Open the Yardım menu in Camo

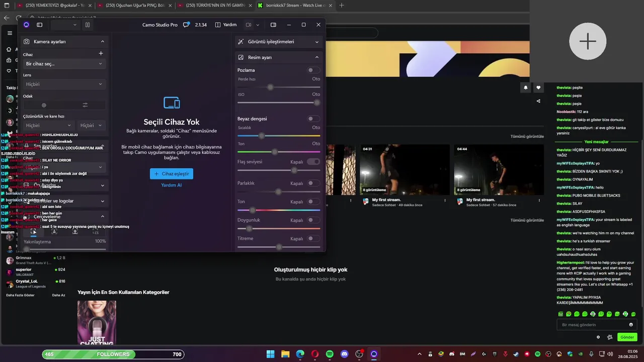[225, 25]
